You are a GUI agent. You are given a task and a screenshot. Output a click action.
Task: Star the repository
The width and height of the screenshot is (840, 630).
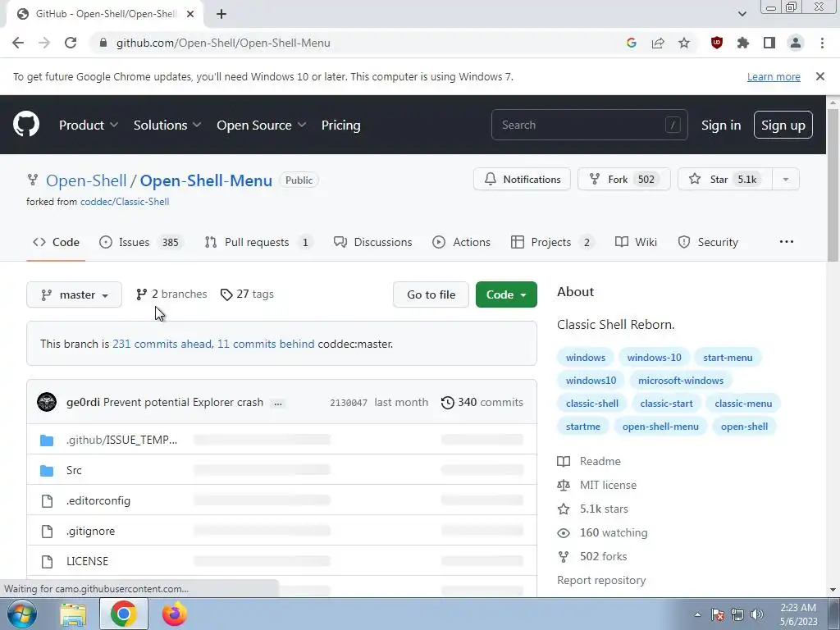point(725,180)
